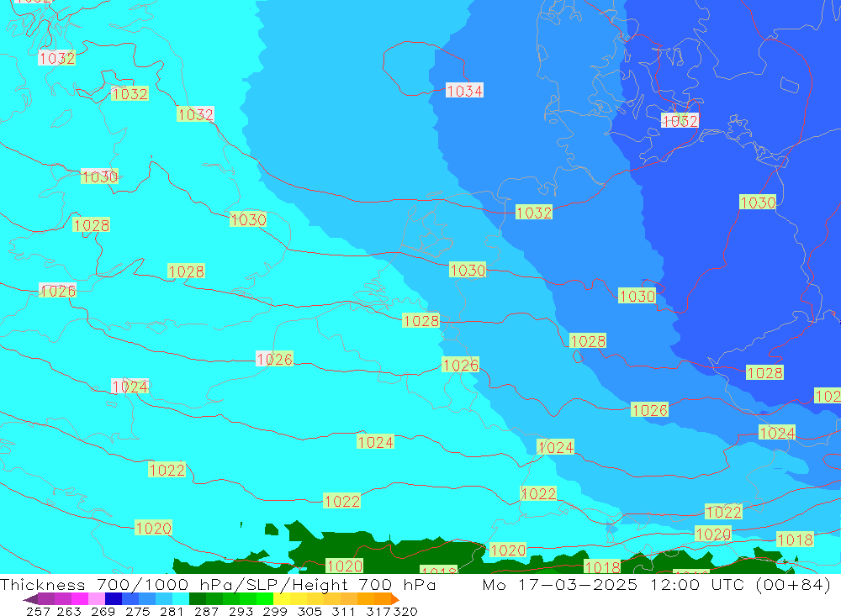Click legend value 275
Screen dimensions: 841x616
(x=137, y=611)
